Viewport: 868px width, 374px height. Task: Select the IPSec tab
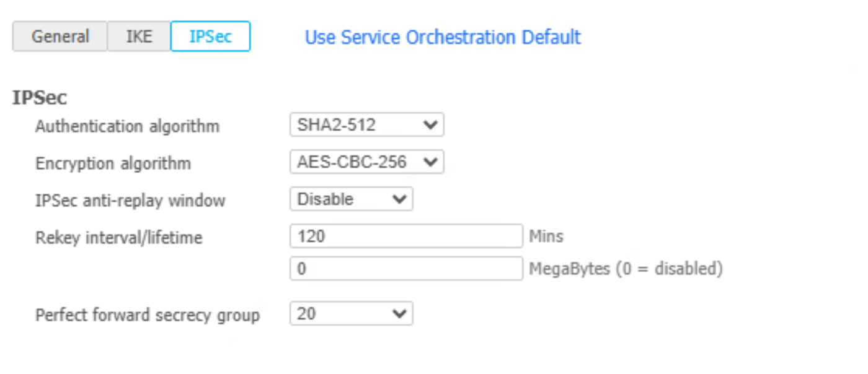click(210, 37)
